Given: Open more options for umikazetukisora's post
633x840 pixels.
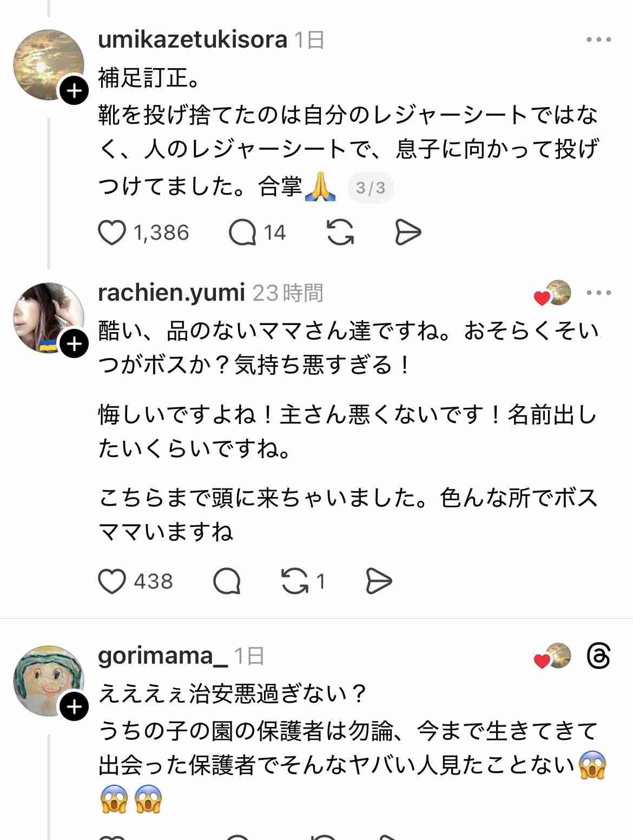Looking at the screenshot, I should point(599,40).
